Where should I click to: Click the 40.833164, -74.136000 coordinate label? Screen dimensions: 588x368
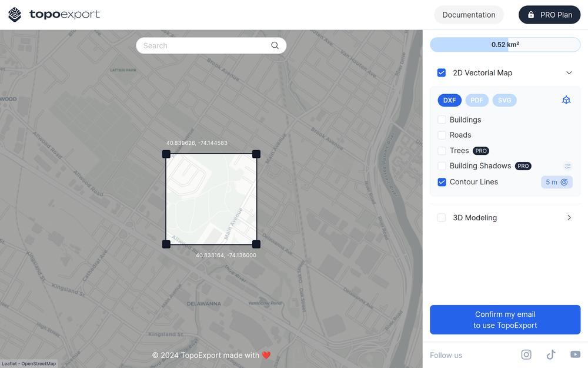226,256
